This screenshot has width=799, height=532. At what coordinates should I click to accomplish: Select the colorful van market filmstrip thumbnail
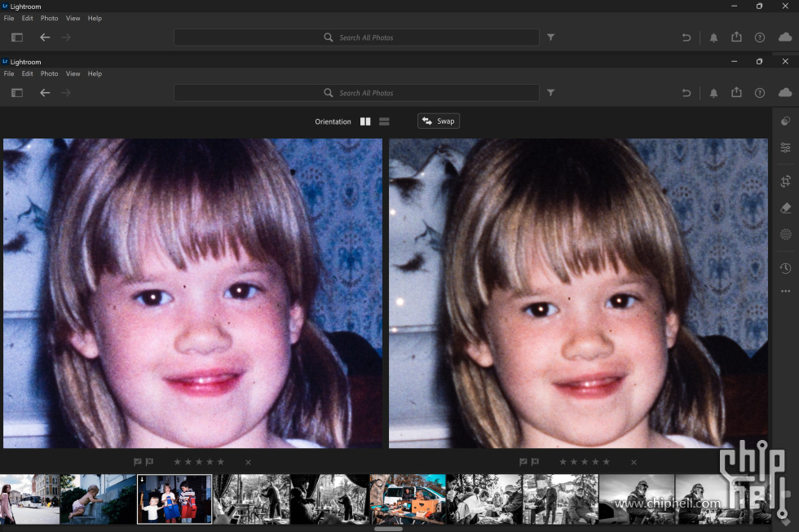408,499
